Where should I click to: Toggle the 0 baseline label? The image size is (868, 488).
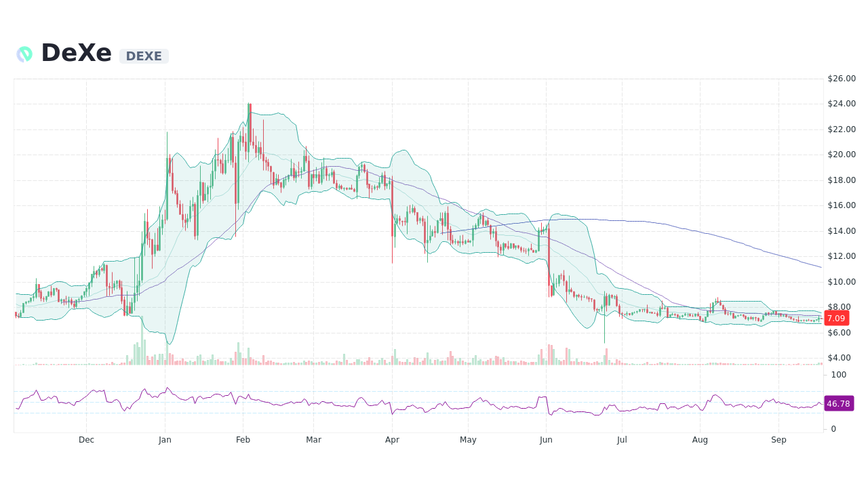point(833,428)
